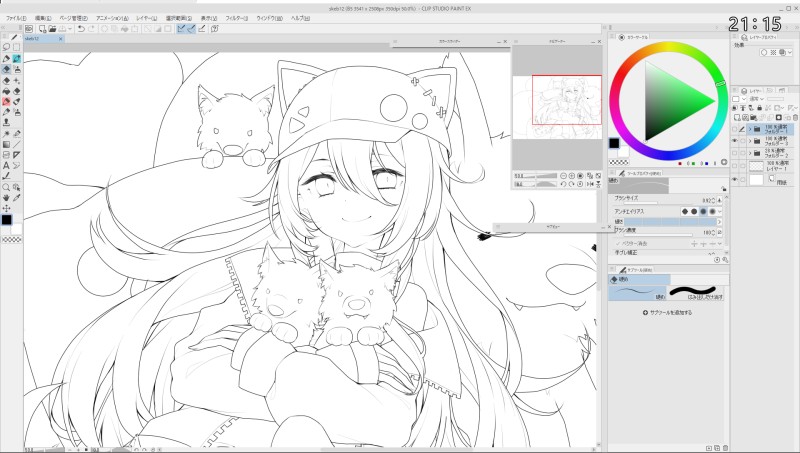Zoom out in the Navigator panel

563,176
